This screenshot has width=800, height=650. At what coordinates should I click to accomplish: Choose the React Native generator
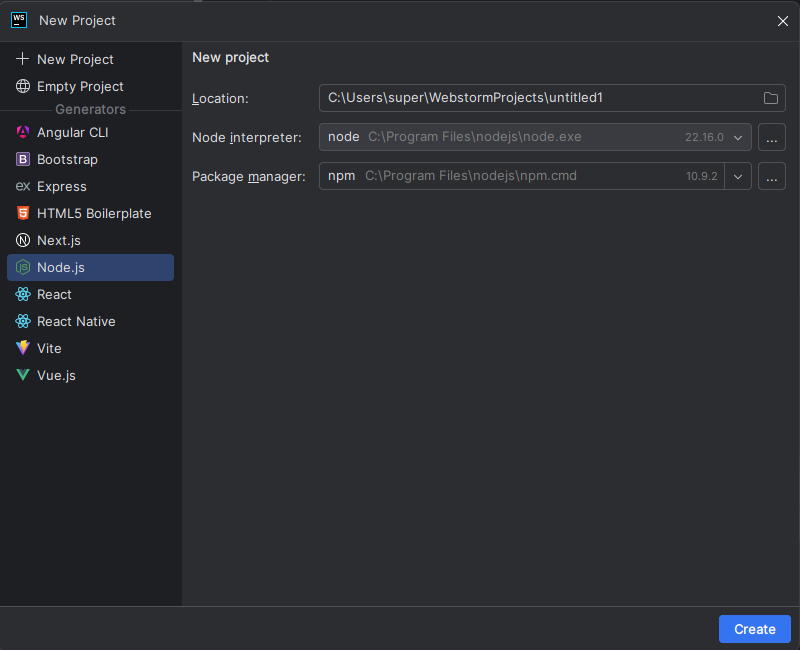point(91,321)
